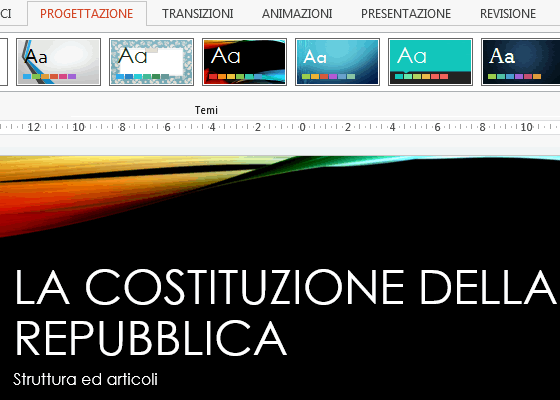
Task: Click the word REPUBBLICA in the title
Action: click(151, 338)
